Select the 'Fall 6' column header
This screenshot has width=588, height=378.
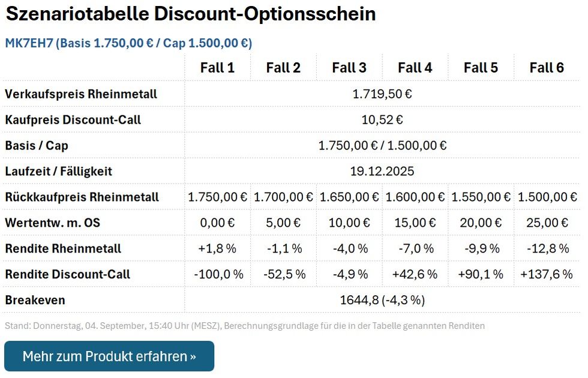[547, 68]
